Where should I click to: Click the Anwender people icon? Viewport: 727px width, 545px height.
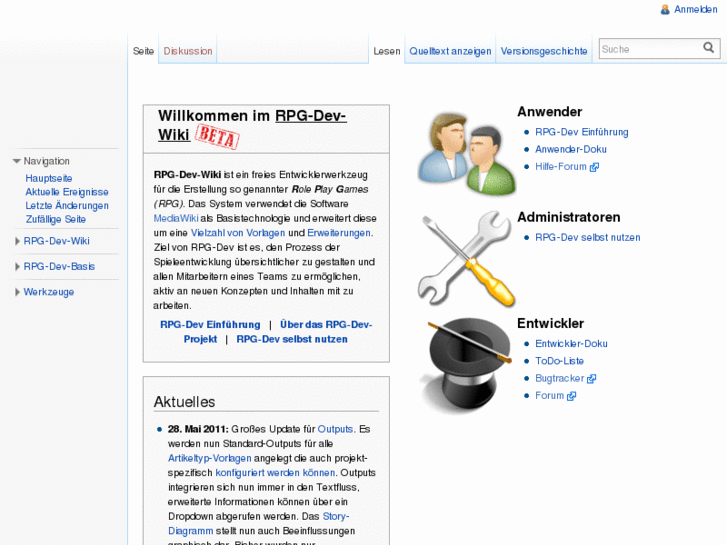point(466,154)
